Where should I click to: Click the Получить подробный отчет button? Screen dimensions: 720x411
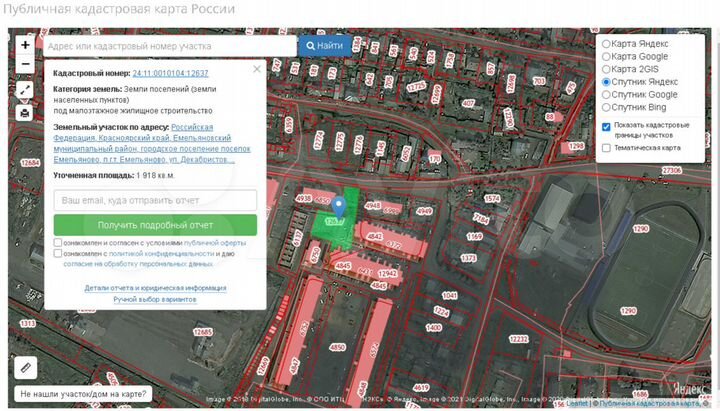point(155,225)
